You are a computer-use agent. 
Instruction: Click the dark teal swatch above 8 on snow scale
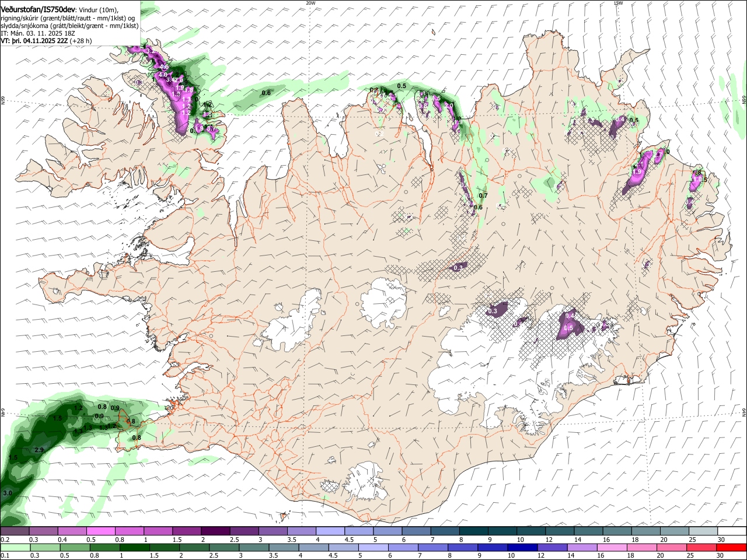point(473,531)
